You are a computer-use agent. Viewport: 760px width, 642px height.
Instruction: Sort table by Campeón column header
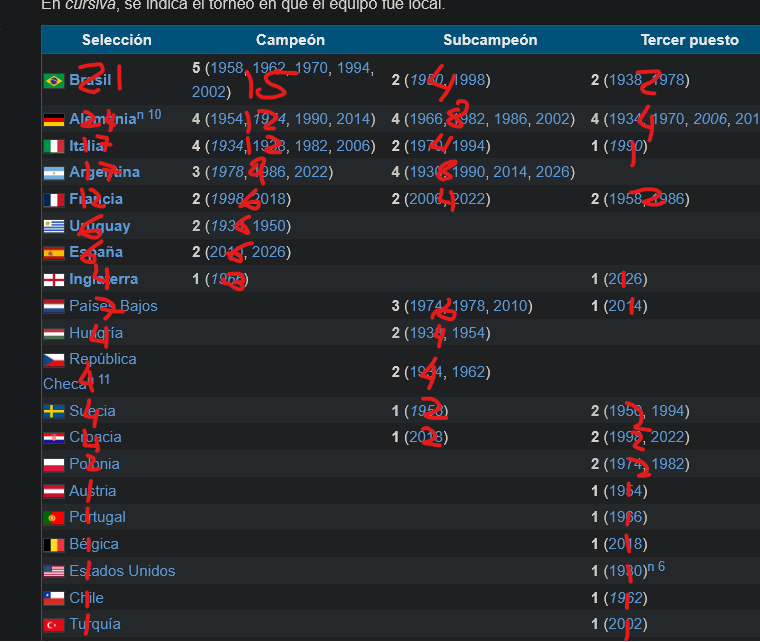coord(290,40)
